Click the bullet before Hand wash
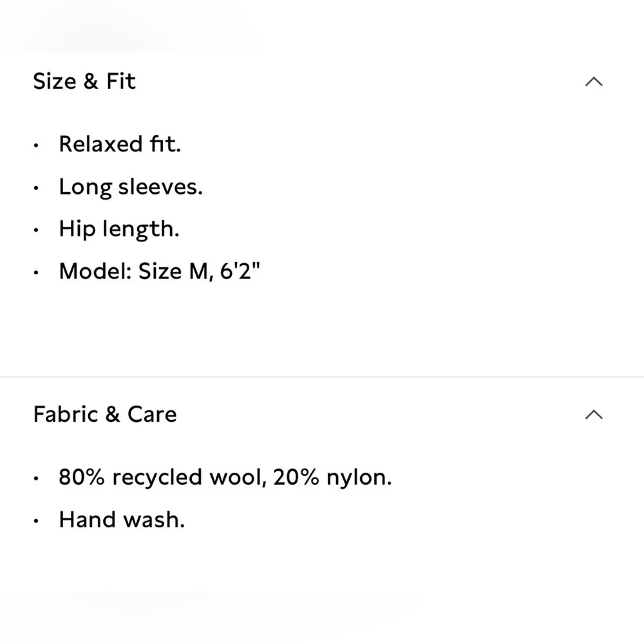 [36, 521]
